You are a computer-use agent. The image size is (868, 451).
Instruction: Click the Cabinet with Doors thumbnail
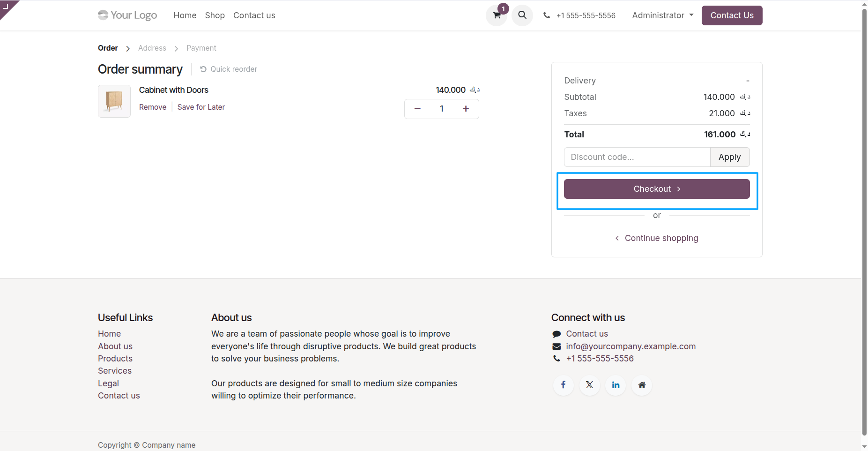tap(114, 101)
